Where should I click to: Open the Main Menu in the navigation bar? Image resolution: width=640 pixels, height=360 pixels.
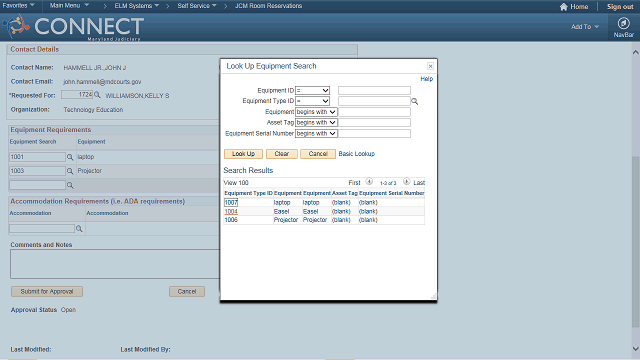(69, 6)
